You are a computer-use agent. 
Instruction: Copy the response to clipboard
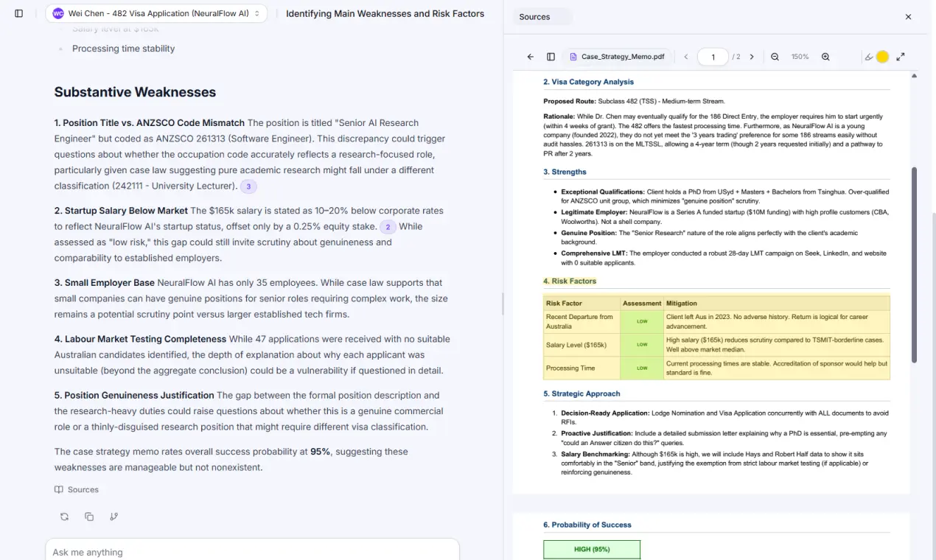(x=89, y=517)
